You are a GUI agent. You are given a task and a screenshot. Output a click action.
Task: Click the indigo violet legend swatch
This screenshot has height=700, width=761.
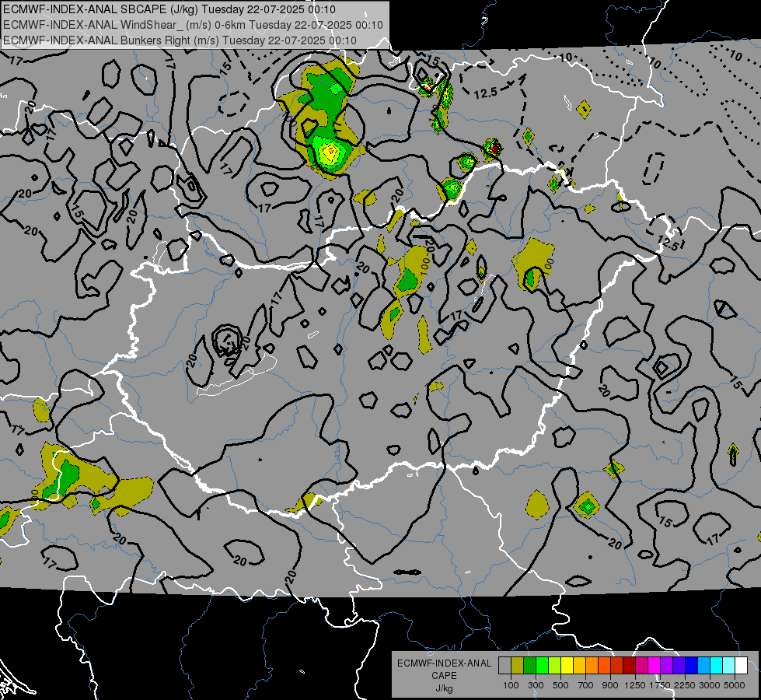[679, 666]
